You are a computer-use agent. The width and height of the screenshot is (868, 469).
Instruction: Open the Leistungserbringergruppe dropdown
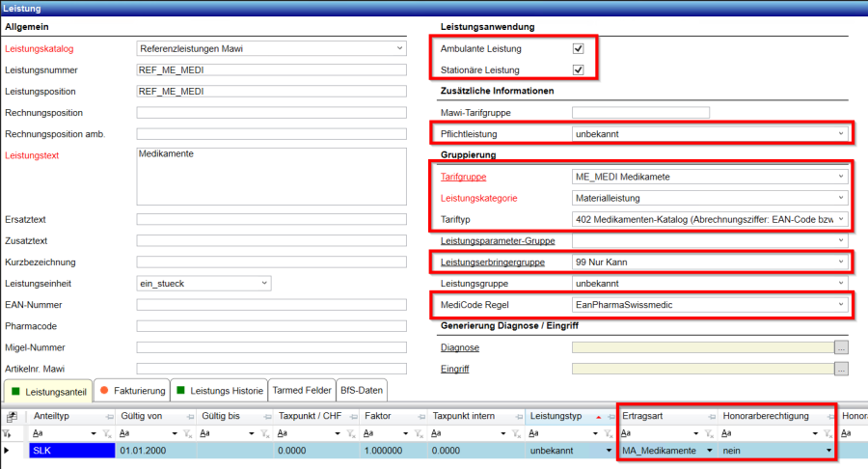840,262
